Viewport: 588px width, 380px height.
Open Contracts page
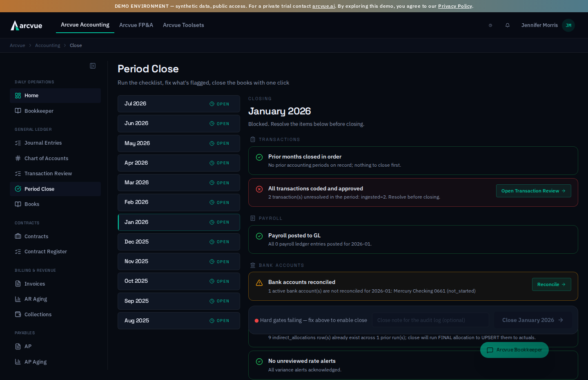55,237
